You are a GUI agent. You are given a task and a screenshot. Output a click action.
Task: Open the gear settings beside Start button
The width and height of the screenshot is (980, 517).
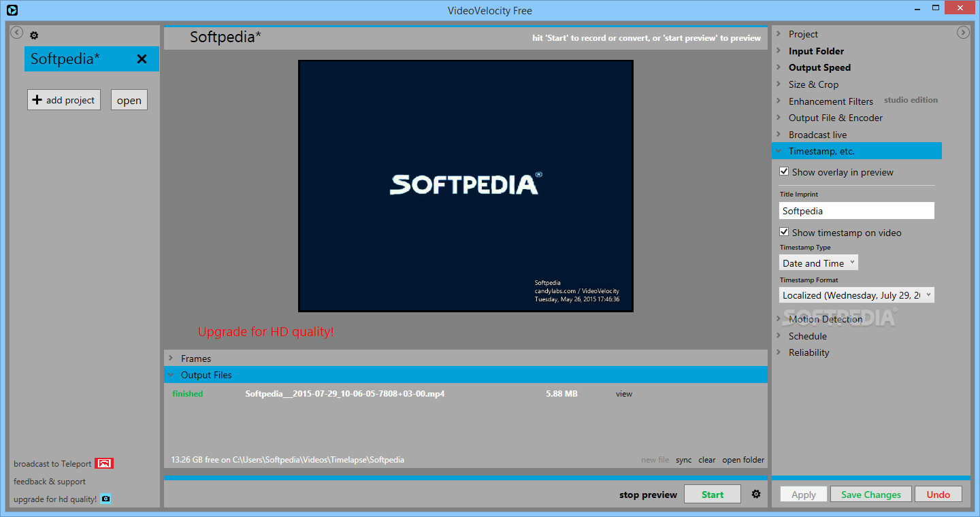756,495
